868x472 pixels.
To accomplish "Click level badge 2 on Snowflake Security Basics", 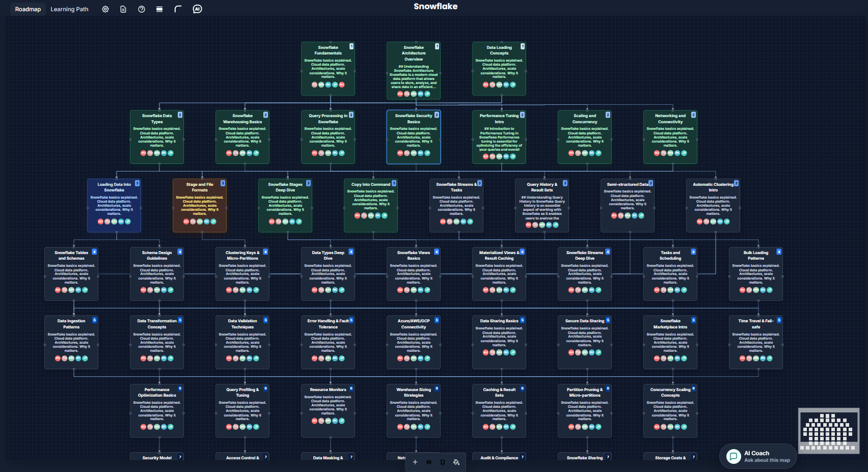I will point(437,115).
